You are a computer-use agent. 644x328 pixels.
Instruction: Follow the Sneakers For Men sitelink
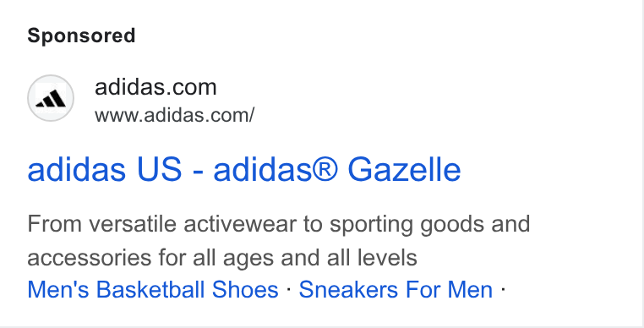point(396,289)
